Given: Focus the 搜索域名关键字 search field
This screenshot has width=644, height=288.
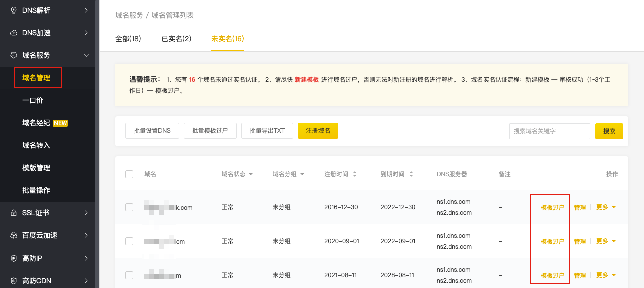Looking at the screenshot, I should (x=549, y=131).
